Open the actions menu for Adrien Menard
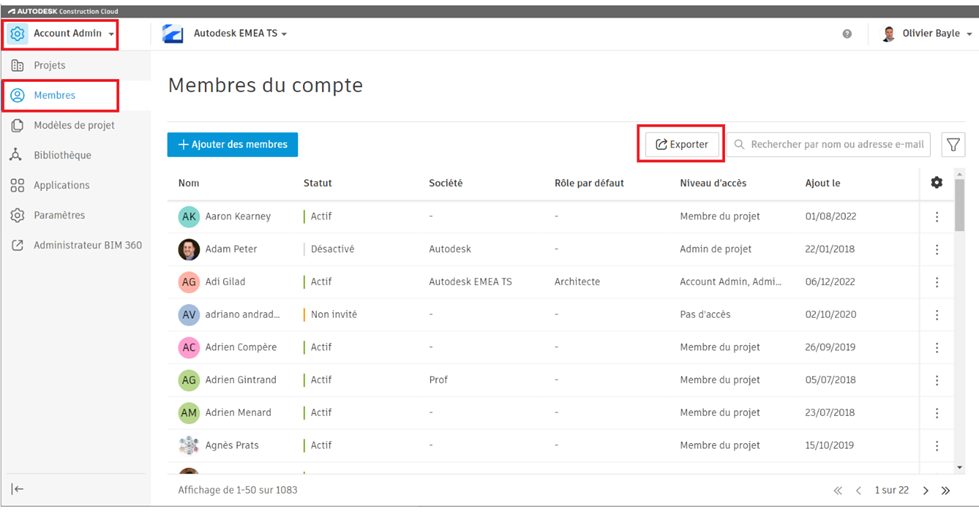979x525 pixels. 937,413
